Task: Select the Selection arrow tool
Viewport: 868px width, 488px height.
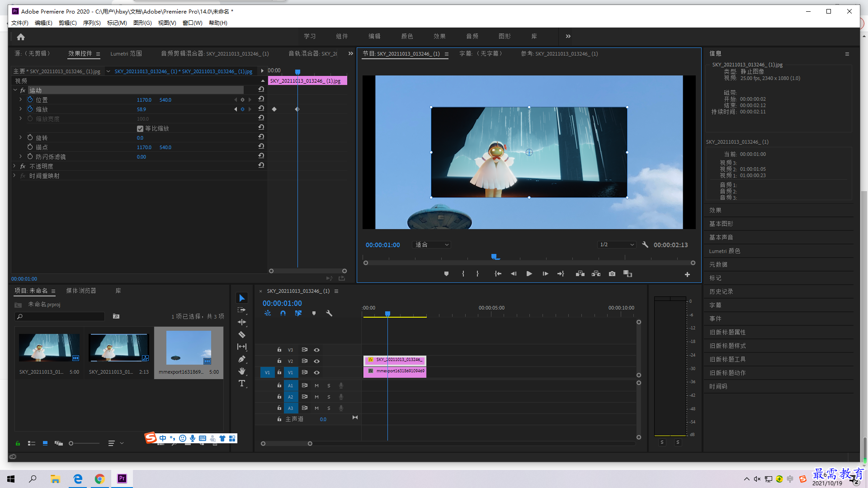Action: pyautogui.click(x=242, y=298)
